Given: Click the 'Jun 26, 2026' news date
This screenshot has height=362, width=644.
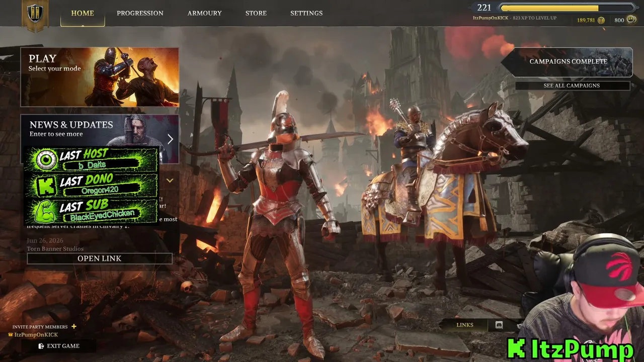Looking at the screenshot, I should tap(44, 241).
